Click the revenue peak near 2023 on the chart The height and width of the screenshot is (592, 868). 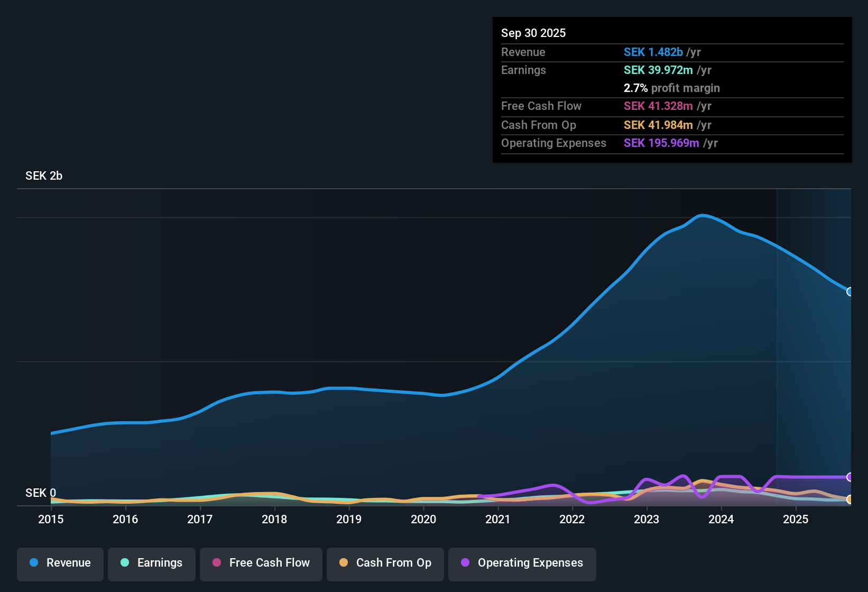pos(703,216)
